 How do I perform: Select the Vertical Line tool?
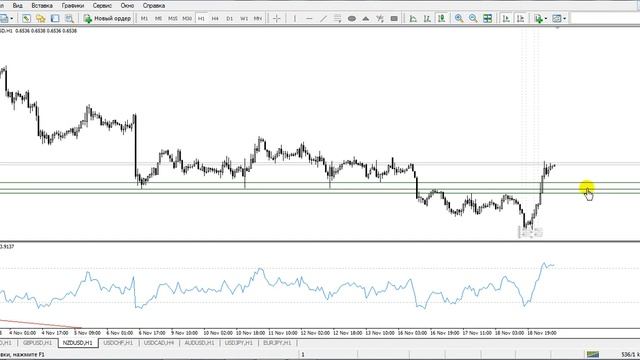coord(295,18)
